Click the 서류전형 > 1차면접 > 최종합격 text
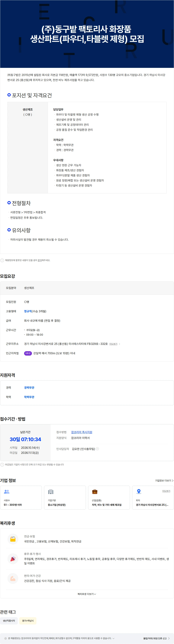The height and width of the screenshot is (644, 174). [x=28, y=212]
